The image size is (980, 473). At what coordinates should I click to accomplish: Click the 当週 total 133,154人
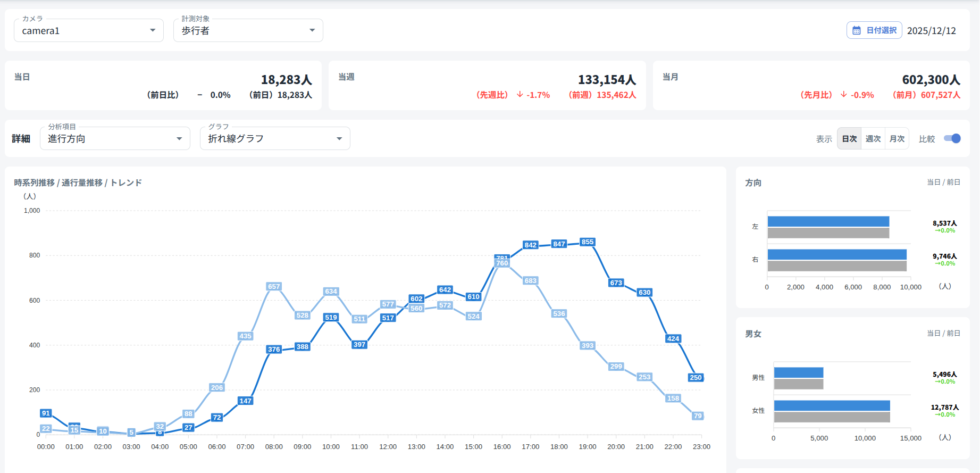[607, 80]
